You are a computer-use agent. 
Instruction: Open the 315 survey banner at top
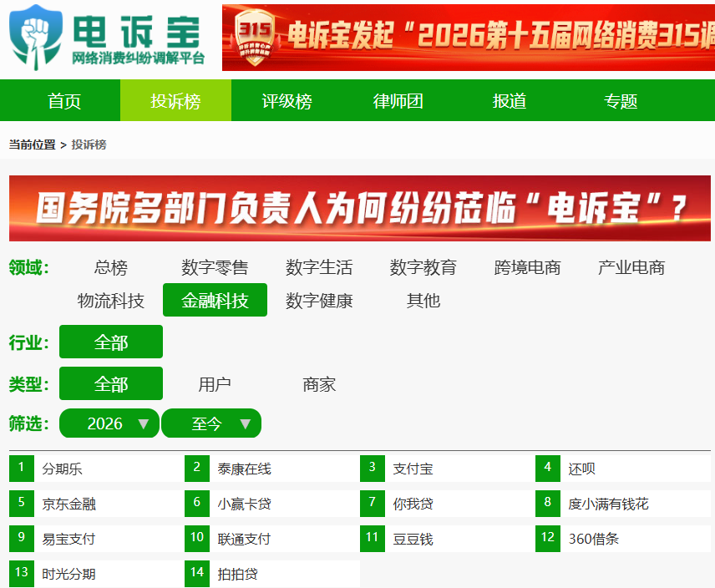[469, 38]
